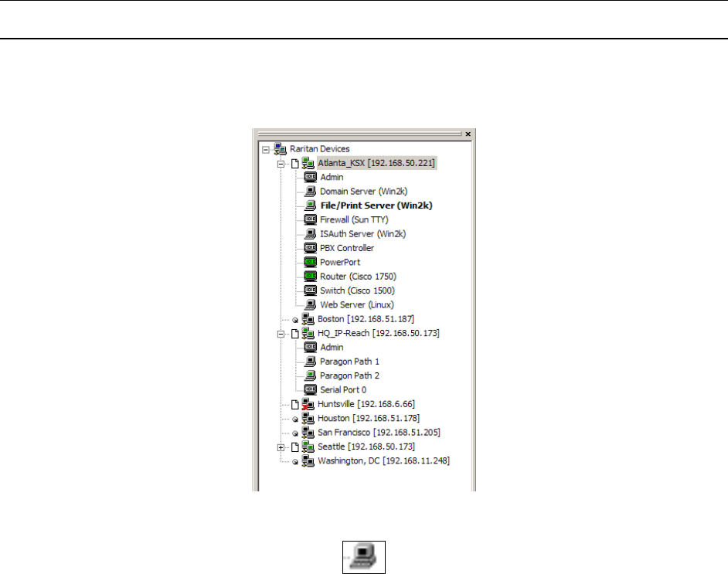Expand the Seattle device branch
This screenshot has width=728, height=574.
coord(281,448)
